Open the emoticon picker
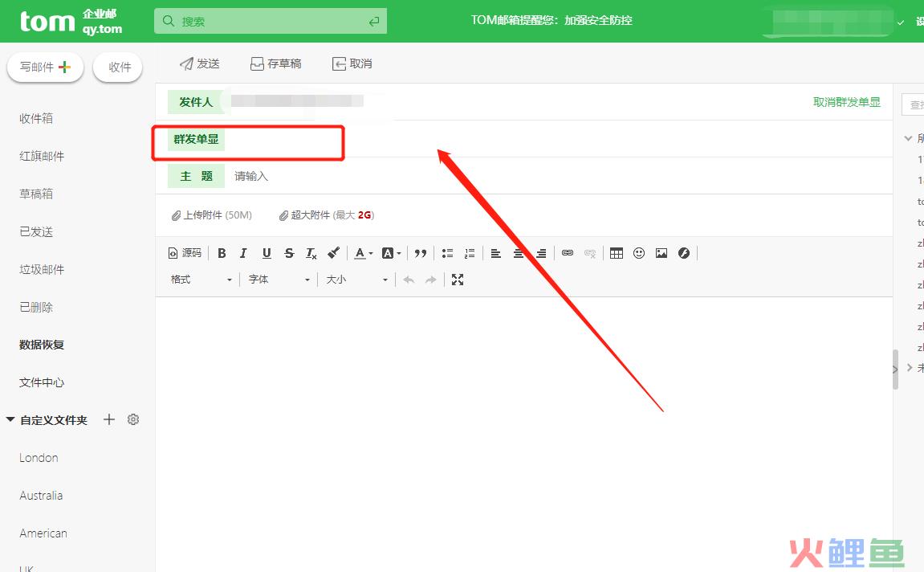The image size is (924, 572). click(639, 253)
